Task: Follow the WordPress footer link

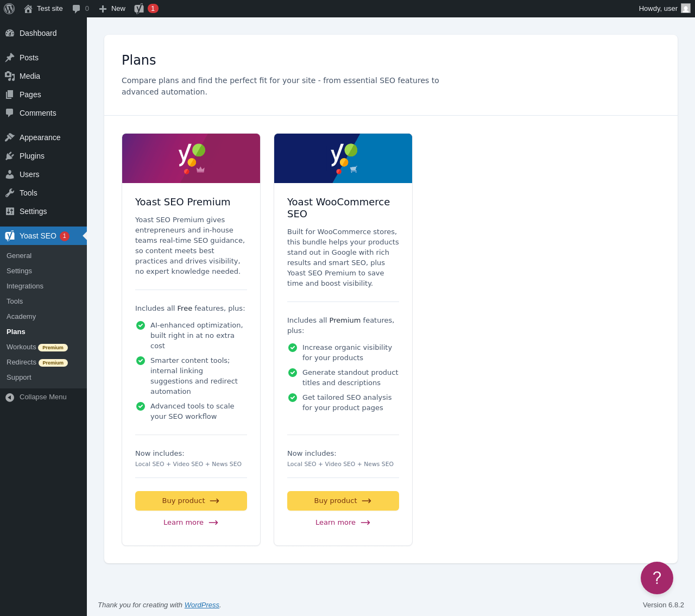Action: tap(202, 605)
